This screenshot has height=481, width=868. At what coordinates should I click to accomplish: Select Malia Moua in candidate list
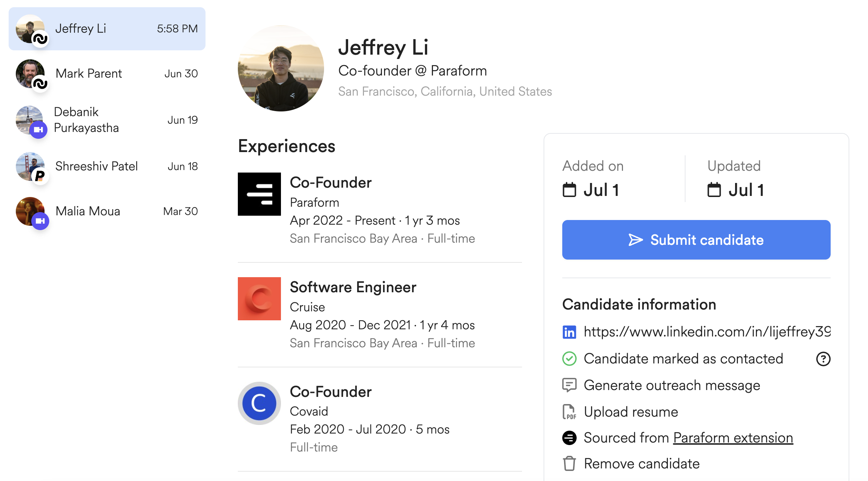coord(107,211)
